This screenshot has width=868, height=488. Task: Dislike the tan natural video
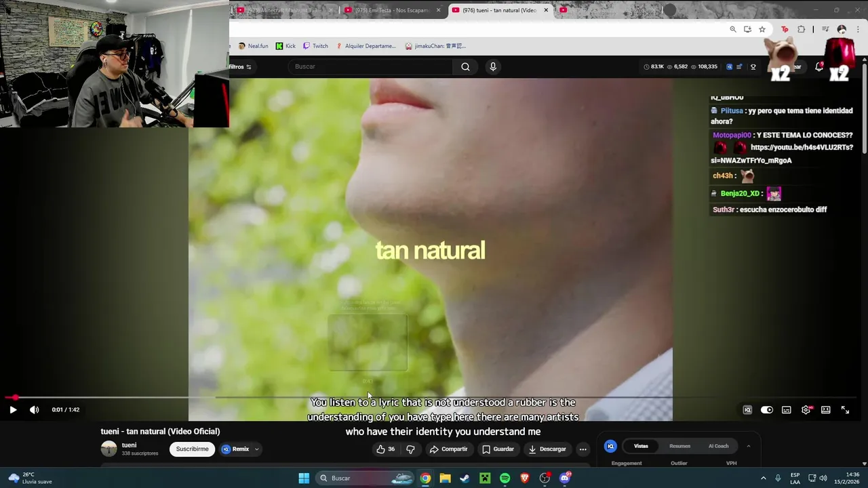point(410,449)
